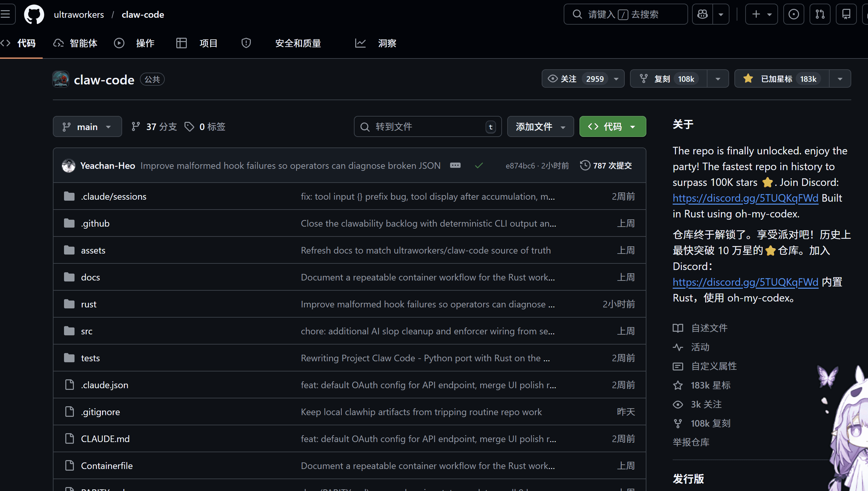Open Yeachan-Heo's profile link

[x=108, y=166]
